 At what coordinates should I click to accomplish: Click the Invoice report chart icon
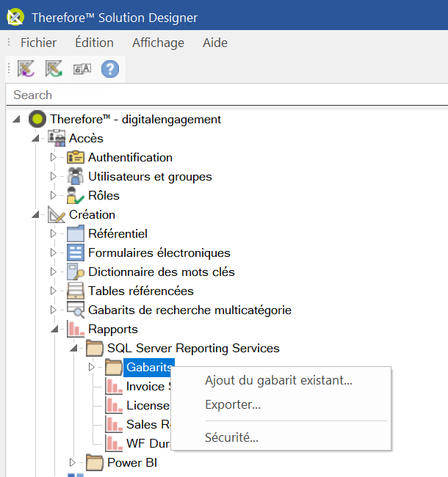click(x=114, y=386)
